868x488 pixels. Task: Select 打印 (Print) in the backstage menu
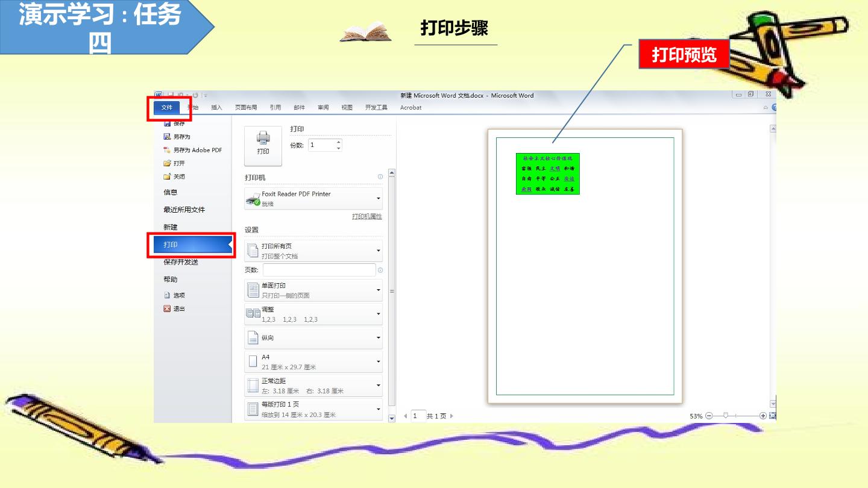(x=190, y=245)
